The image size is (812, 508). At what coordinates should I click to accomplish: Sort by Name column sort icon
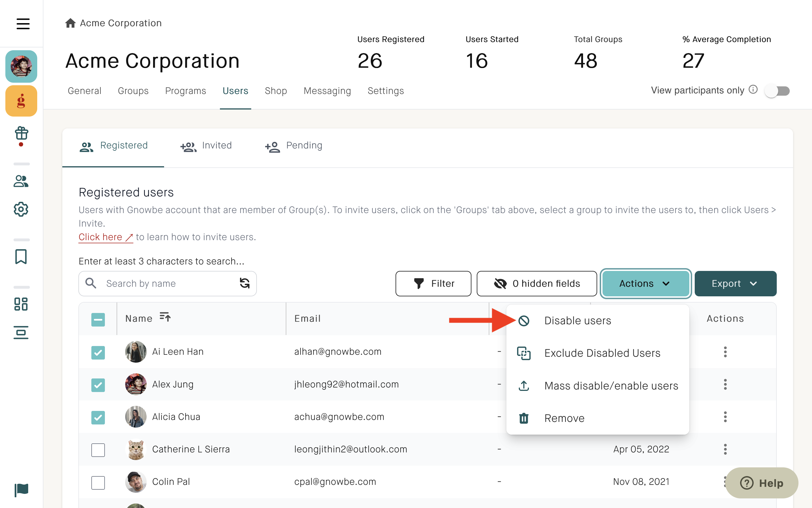point(165,316)
